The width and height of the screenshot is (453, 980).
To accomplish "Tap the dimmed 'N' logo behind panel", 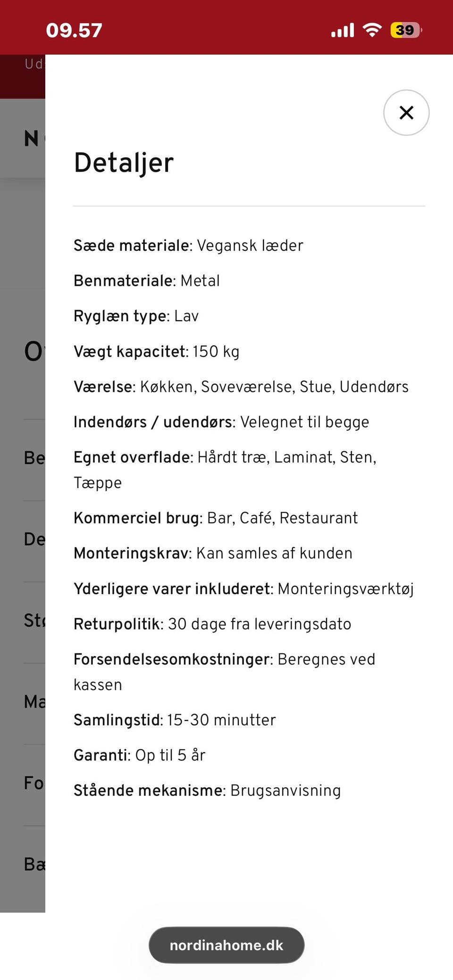I will [32, 139].
